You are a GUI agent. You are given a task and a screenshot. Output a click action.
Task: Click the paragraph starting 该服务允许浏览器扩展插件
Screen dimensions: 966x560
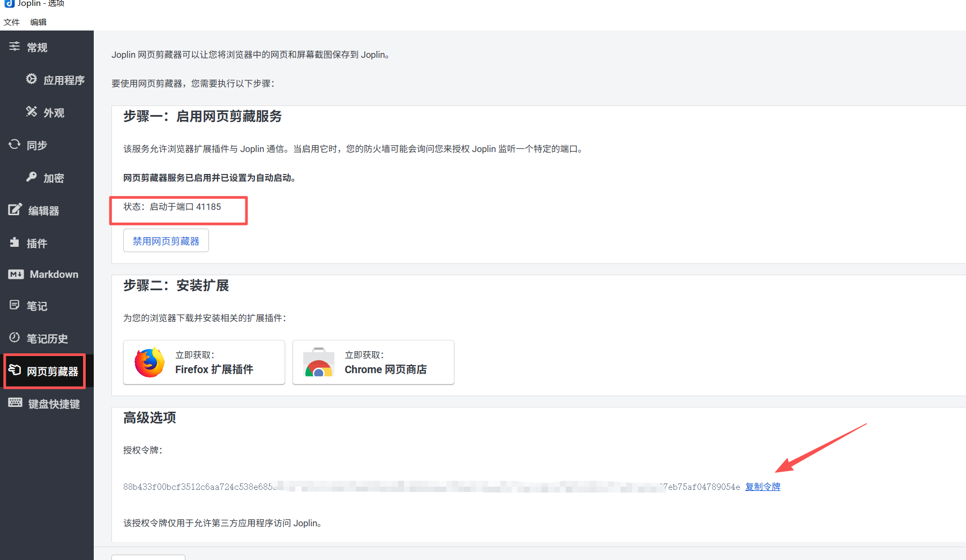click(x=353, y=149)
